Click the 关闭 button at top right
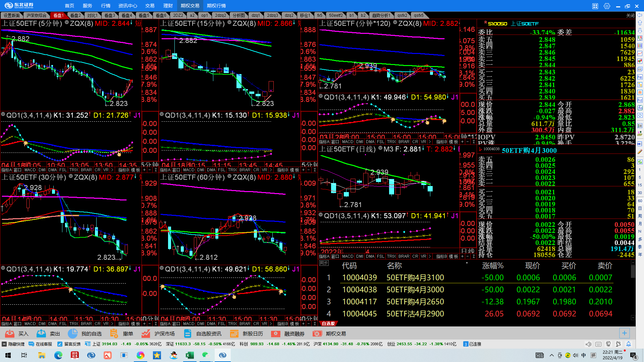 tap(630, 15)
